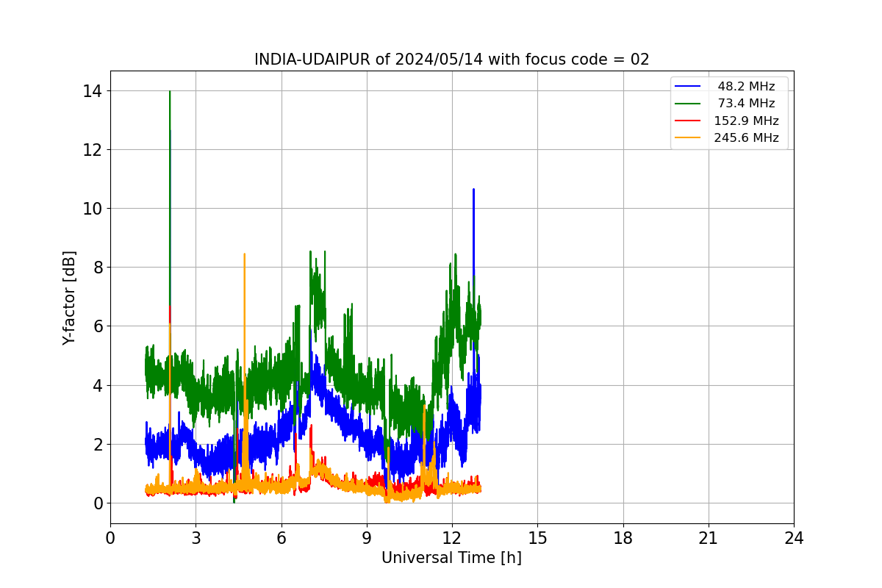The image size is (882, 588).
Task: Select the 48.2 MHz legend label
Action: [x=746, y=87]
